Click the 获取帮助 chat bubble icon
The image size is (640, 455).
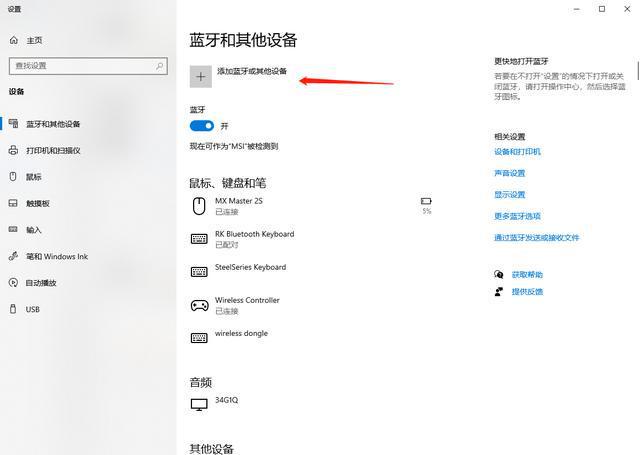pos(499,274)
